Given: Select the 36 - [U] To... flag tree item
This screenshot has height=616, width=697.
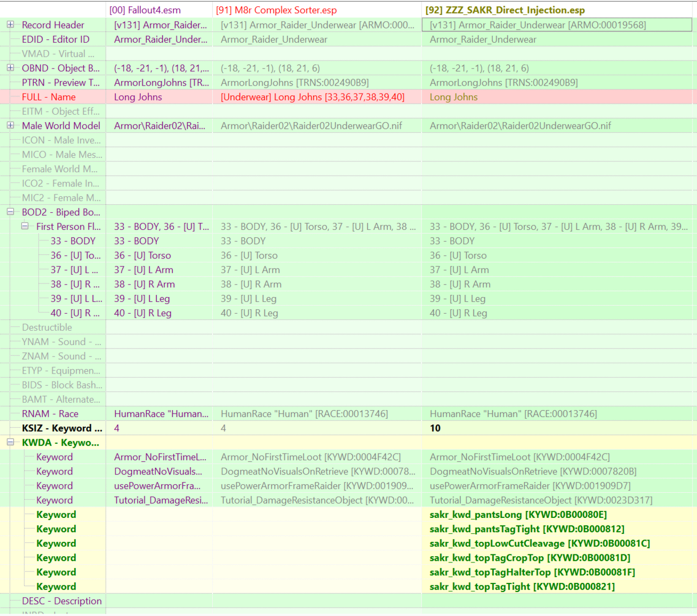Looking at the screenshot, I should [75, 256].
